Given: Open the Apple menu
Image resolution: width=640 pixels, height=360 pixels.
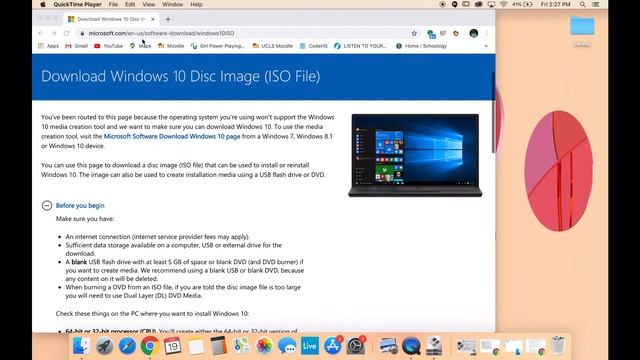Looking at the screenshot, I should point(43,4).
